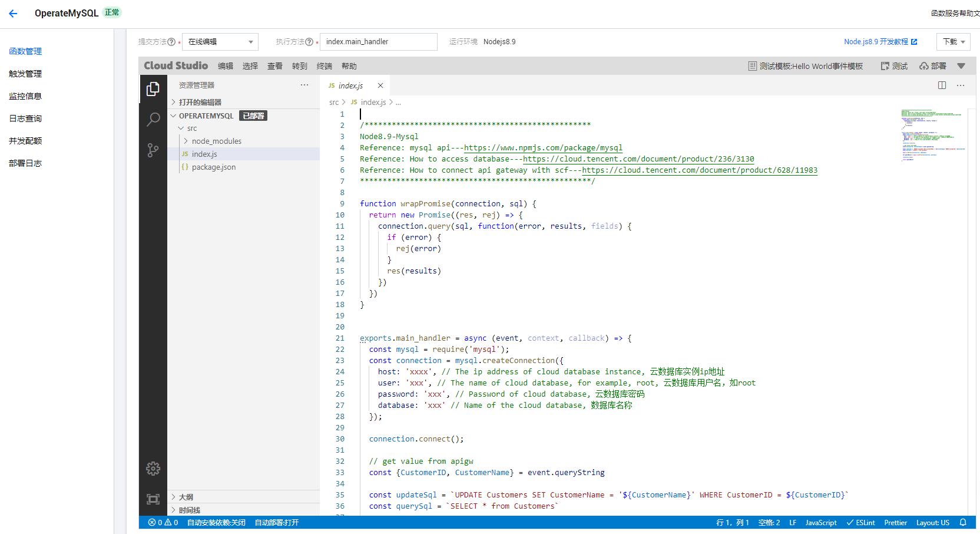Go to 部署日志 in the sidebar
Viewport: 980px width, 534px height.
point(25,163)
